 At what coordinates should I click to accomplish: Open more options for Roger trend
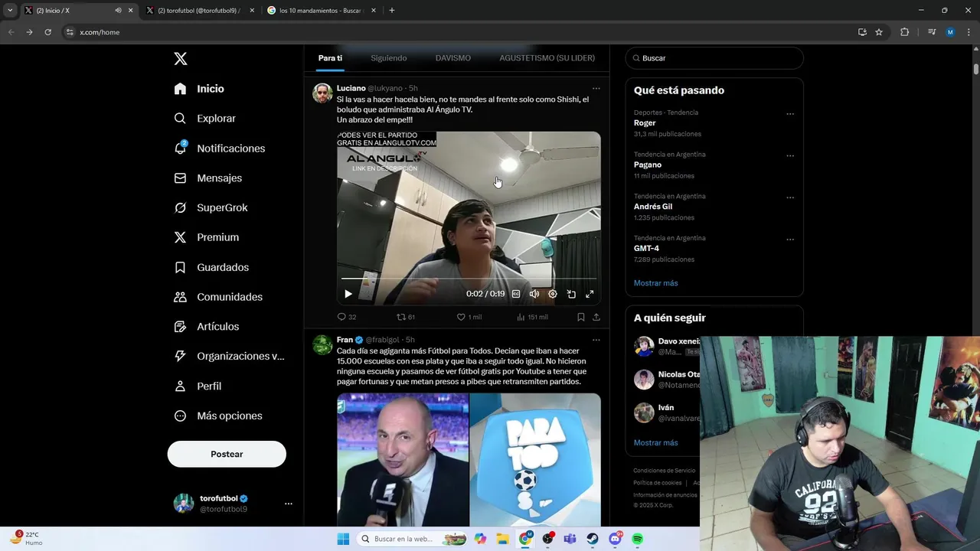tap(790, 114)
